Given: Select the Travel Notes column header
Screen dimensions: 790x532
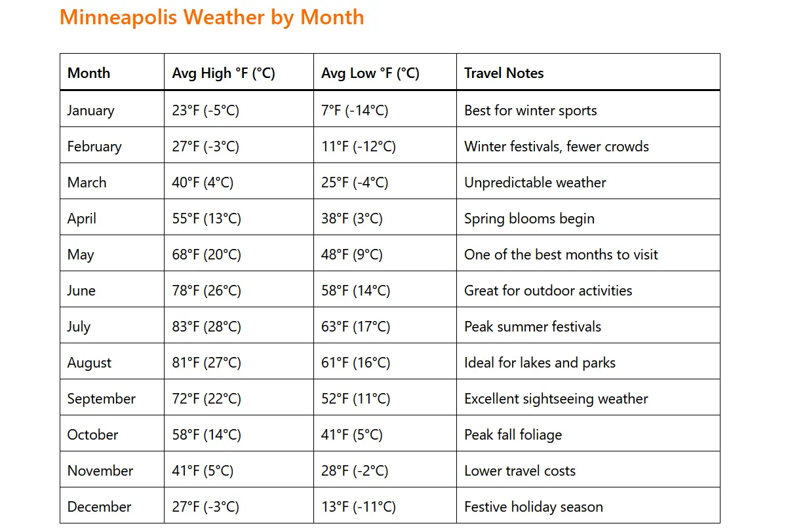Looking at the screenshot, I should pos(504,73).
